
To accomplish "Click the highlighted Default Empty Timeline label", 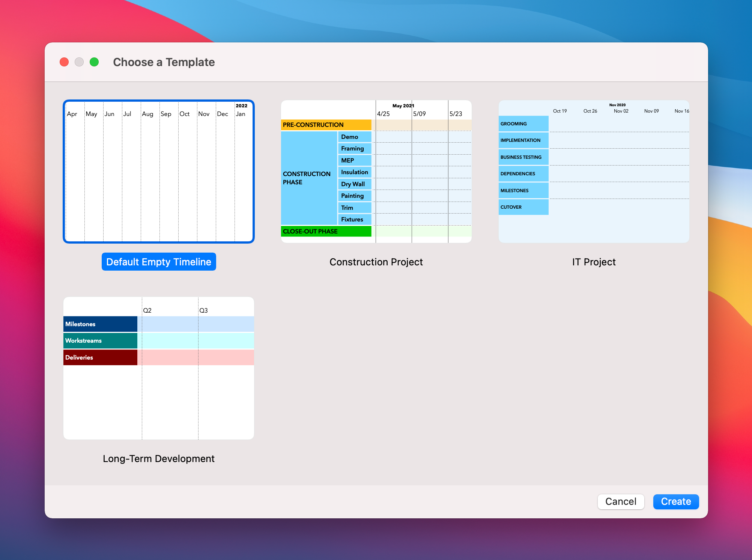I will point(158,262).
